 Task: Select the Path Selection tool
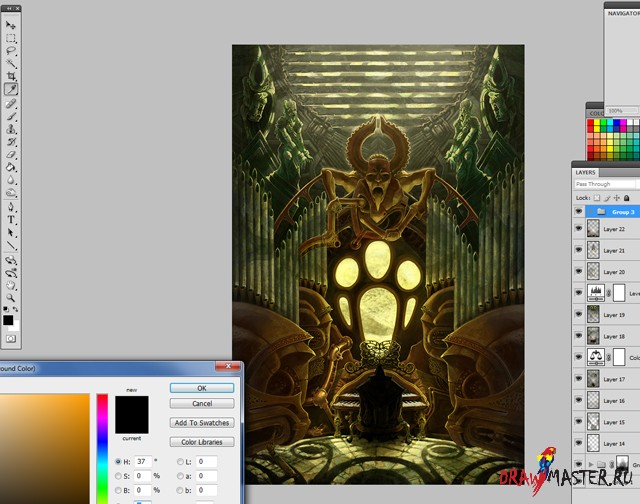(x=11, y=233)
